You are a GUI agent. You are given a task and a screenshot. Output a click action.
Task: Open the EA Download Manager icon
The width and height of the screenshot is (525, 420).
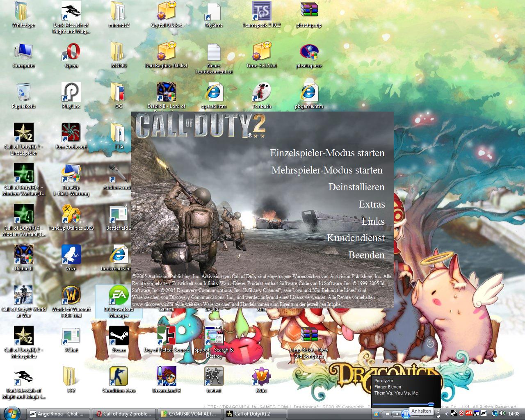pyautogui.click(x=119, y=302)
